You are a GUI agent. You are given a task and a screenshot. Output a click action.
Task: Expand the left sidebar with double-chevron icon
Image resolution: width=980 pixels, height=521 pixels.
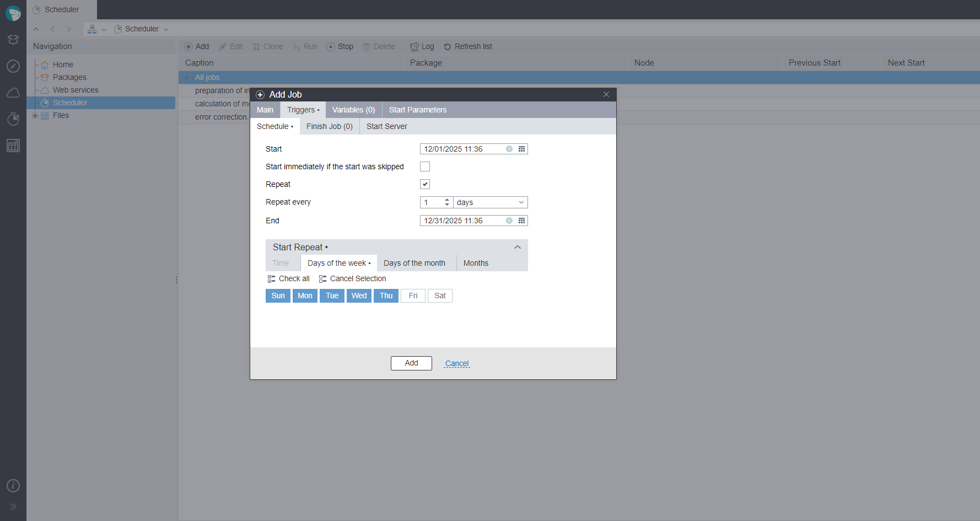pyautogui.click(x=13, y=507)
